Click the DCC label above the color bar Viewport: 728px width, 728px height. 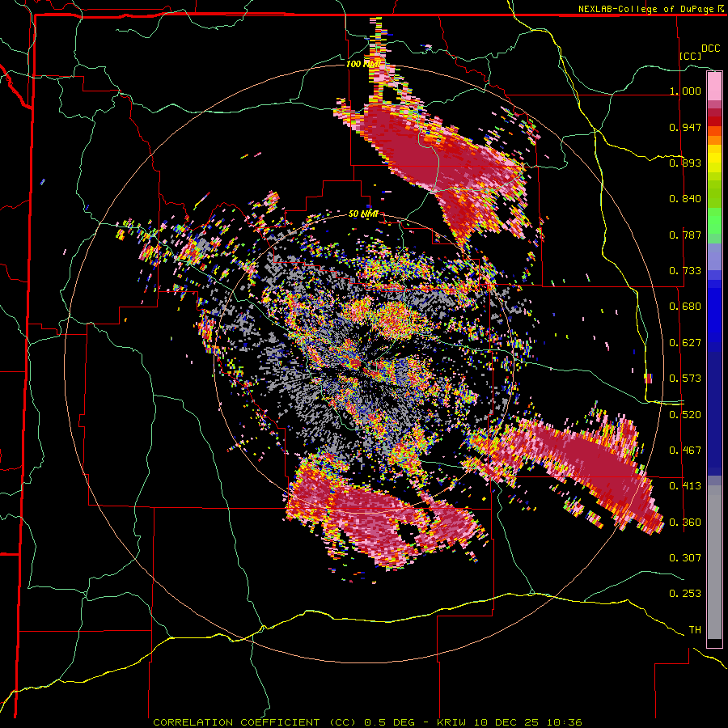pos(711,49)
